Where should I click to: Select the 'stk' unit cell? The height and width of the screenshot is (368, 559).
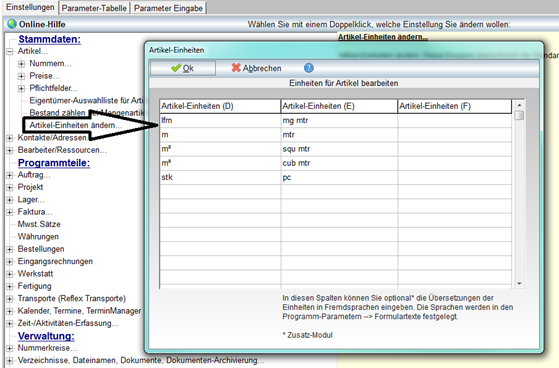220,177
